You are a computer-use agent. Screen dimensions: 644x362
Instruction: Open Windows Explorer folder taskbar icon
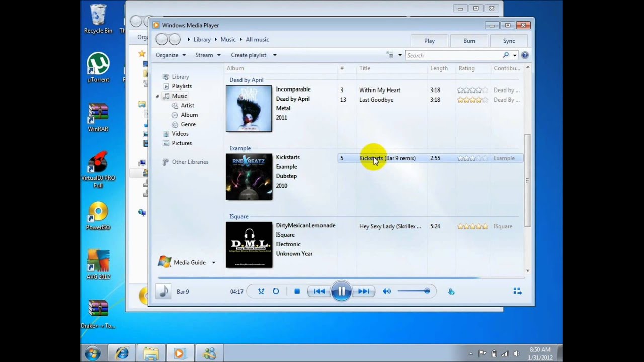[x=150, y=353]
